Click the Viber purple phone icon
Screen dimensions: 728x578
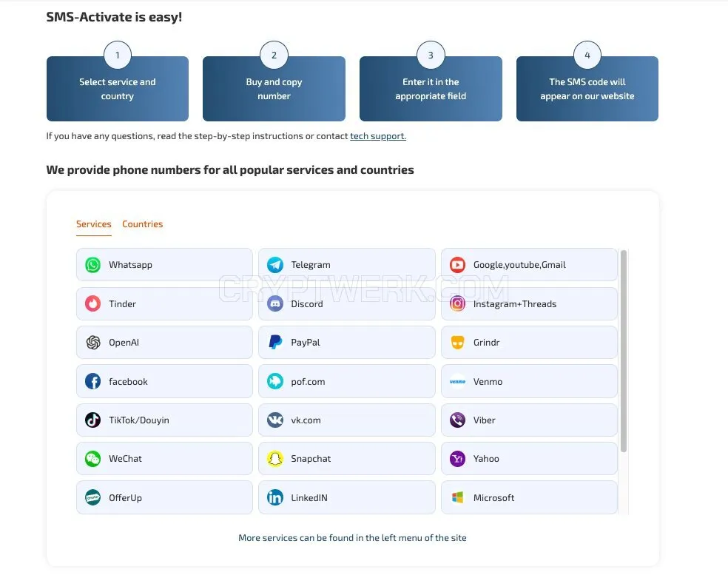click(x=457, y=420)
